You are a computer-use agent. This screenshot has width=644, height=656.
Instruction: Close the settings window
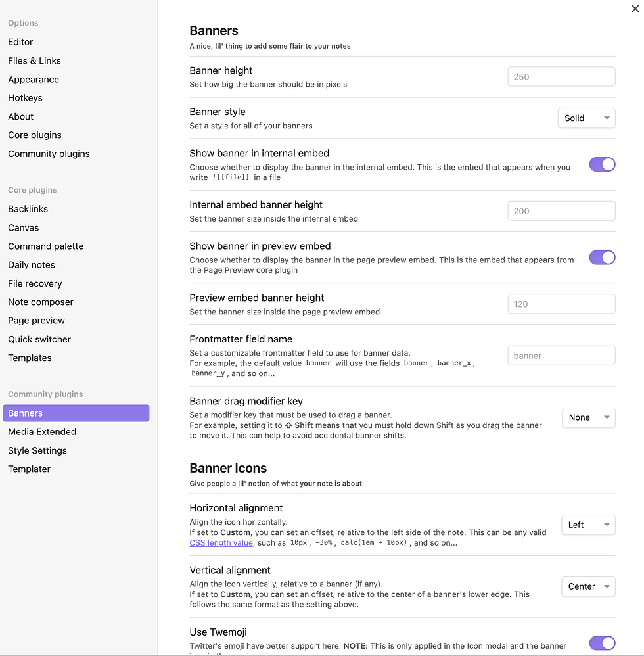[x=634, y=9]
